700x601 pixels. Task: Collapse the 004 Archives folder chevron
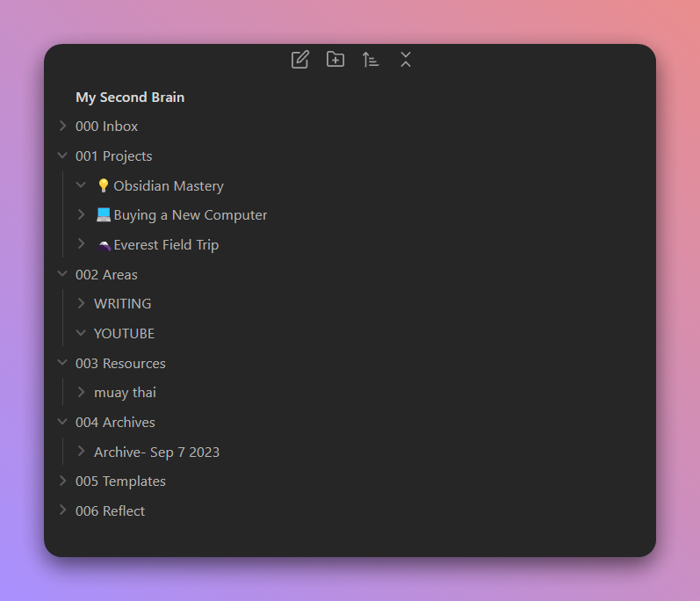(x=62, y=422)
